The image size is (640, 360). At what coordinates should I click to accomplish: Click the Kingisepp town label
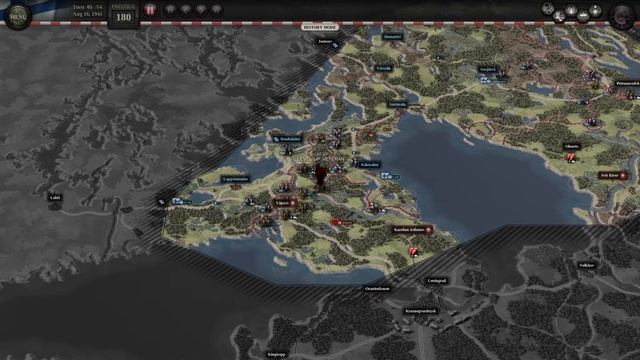tap(276, 355)
